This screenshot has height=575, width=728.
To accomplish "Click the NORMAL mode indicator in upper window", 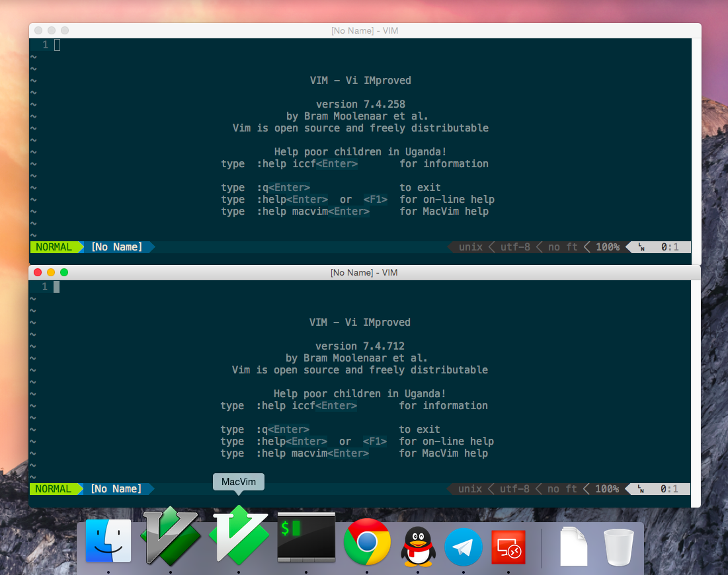I will 54,247.
